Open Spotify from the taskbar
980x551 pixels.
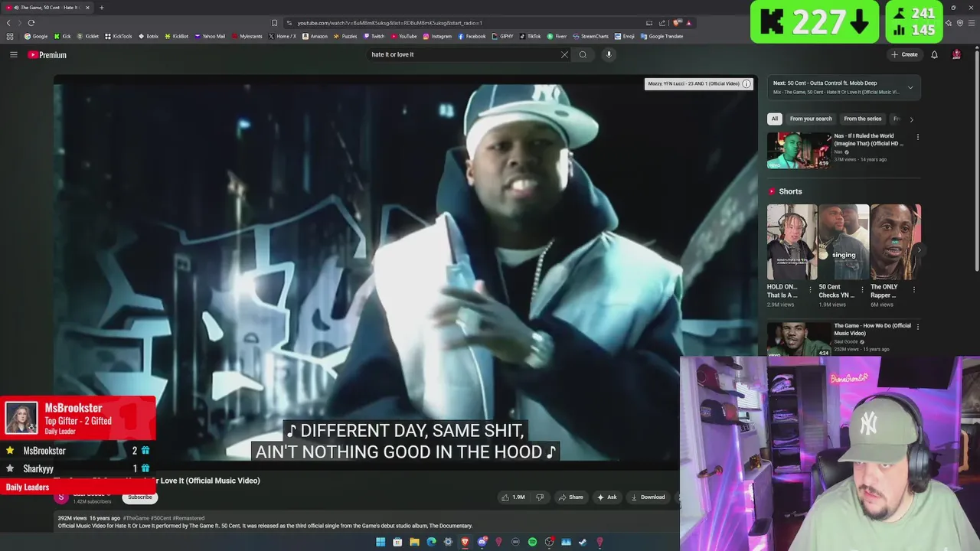click(x=532, y=542)
